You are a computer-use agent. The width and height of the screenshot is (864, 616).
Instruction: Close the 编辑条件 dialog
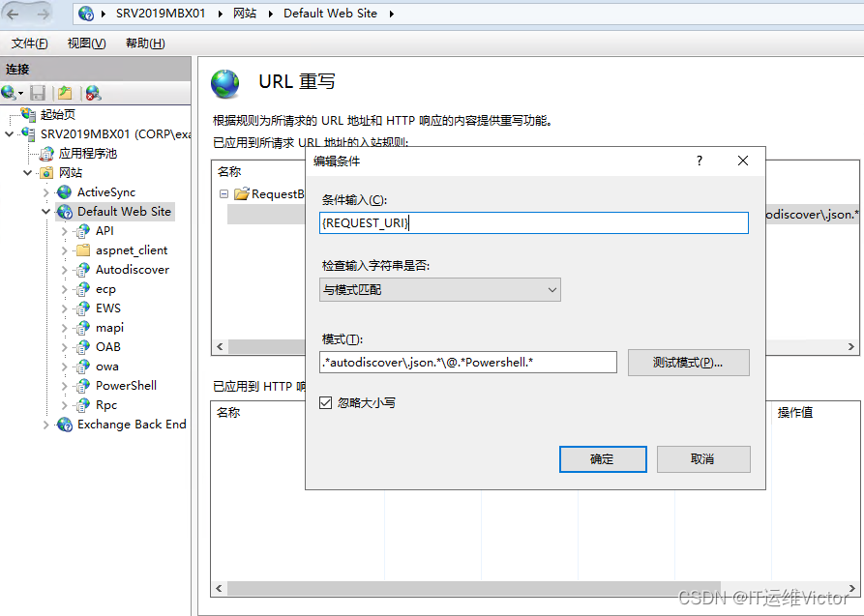(x=743, y=161)
